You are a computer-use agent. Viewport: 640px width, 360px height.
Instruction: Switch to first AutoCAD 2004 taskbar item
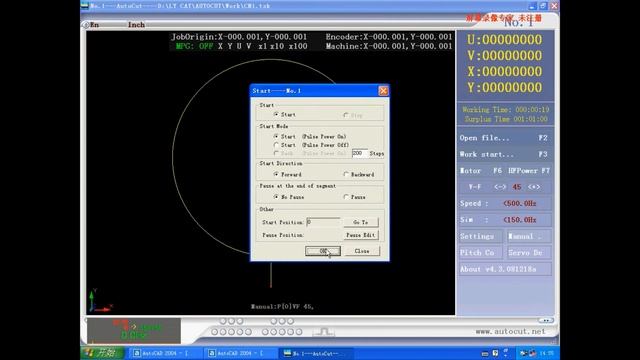click(165, 353)
